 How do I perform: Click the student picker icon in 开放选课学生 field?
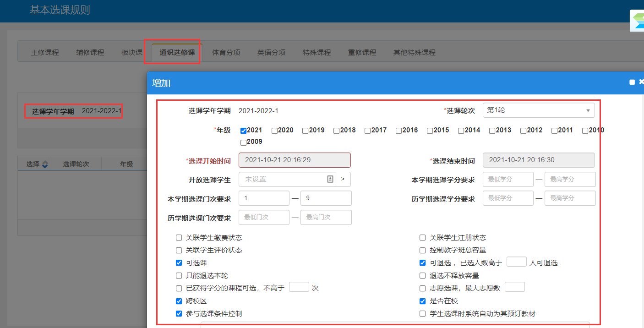pyautogui.click(x=330, y=179)
